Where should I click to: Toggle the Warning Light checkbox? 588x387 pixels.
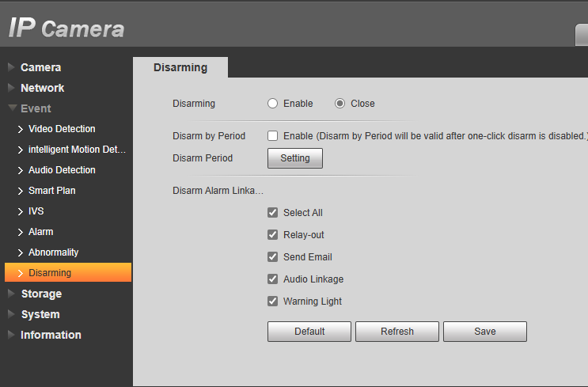(272, 301)
